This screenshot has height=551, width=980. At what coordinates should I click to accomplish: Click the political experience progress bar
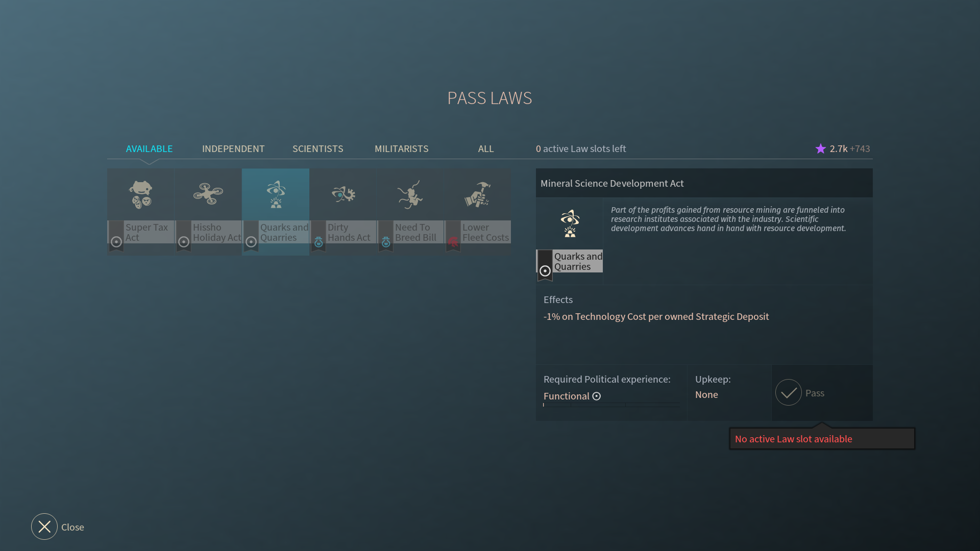pyautogui.click(x=611, y=405)
